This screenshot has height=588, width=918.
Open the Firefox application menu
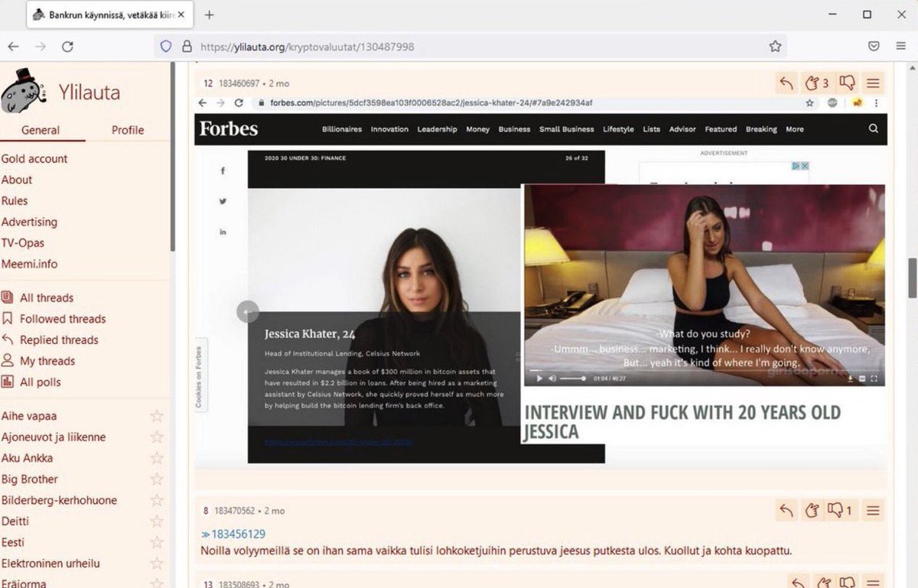[x=900, y=46]
